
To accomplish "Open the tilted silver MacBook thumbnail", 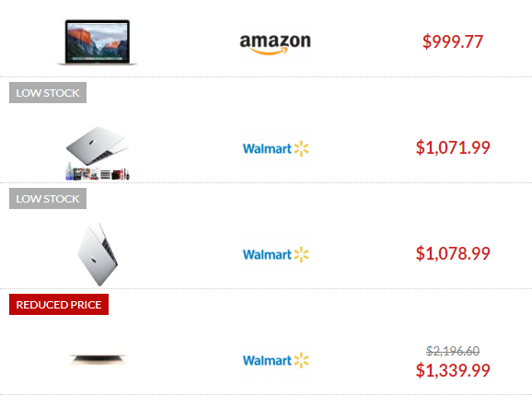I will 98,254.
